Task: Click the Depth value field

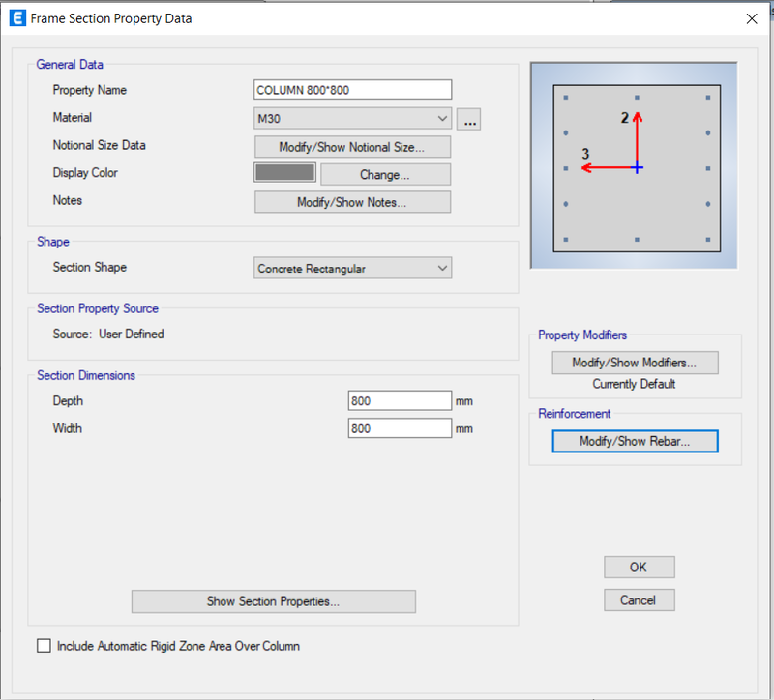Action: (400, 400)
